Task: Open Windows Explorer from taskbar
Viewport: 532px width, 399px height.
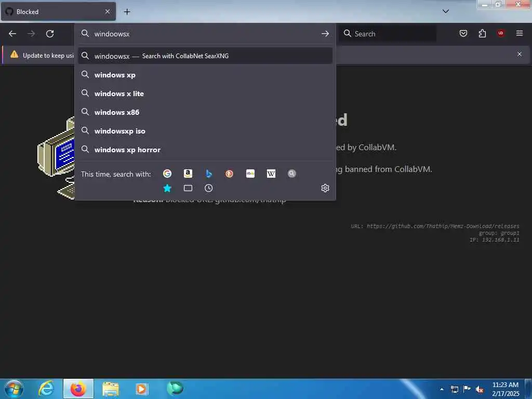Action: tap(110, 389)
